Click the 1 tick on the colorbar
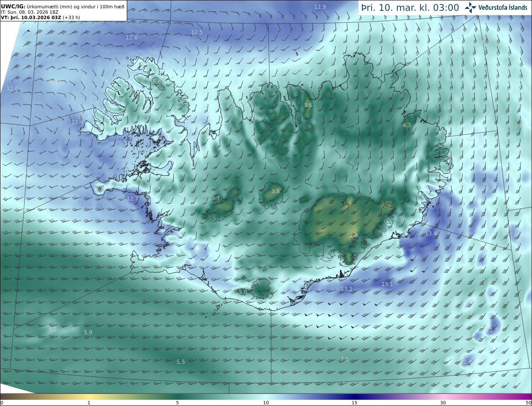 (x=89, y=403)
